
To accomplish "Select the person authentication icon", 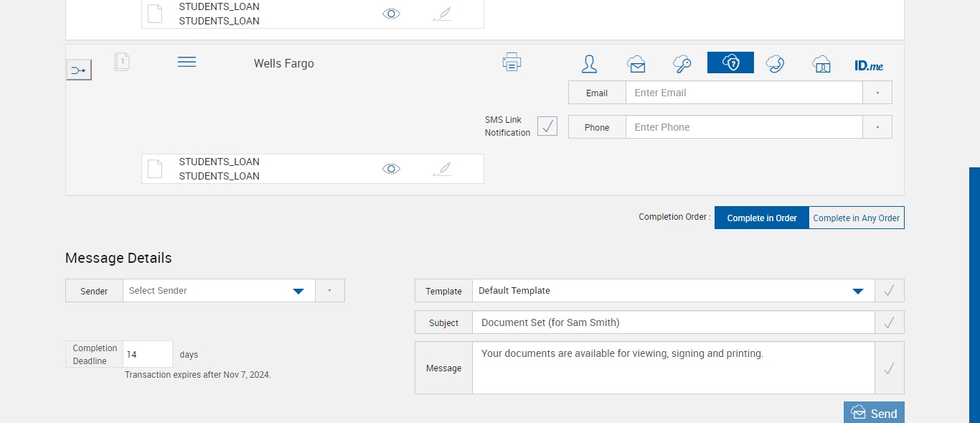I will point(589,64).
